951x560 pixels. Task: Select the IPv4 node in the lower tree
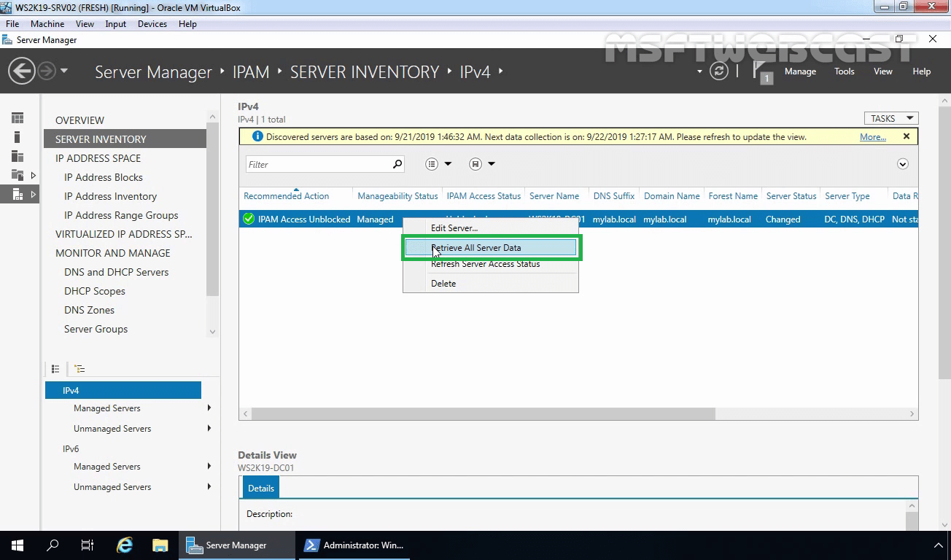[123, 390]
